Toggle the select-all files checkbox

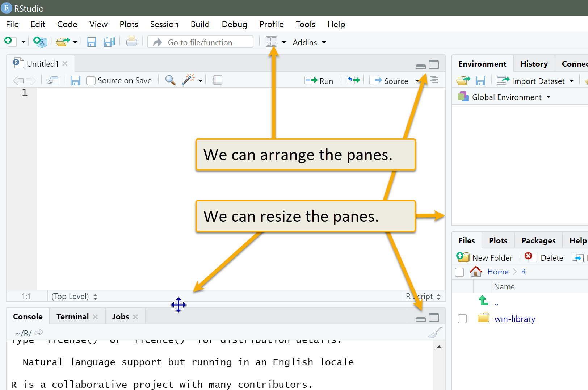(x=459, y=272)
